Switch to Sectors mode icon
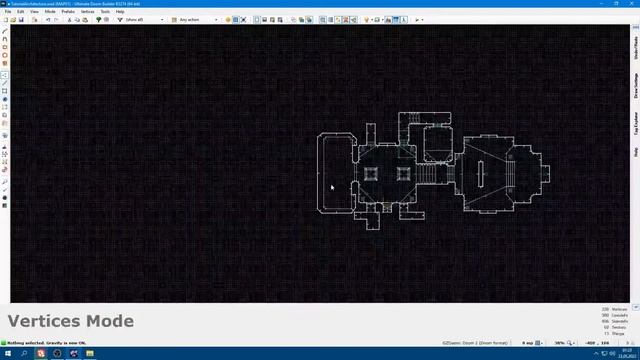Viewport: 640px width, 360px height. (5, 91)
